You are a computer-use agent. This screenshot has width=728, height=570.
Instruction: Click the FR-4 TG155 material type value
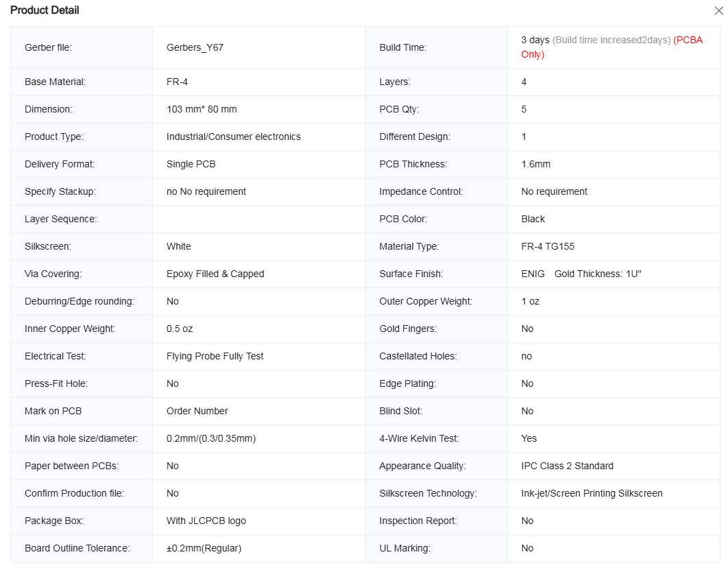[x=547, y=246]
